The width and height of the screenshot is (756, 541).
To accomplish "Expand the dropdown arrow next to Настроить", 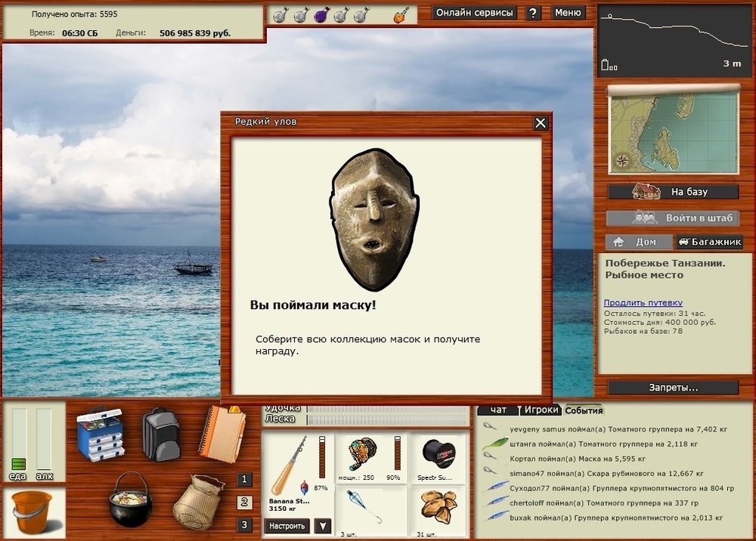I will (323, 526).
